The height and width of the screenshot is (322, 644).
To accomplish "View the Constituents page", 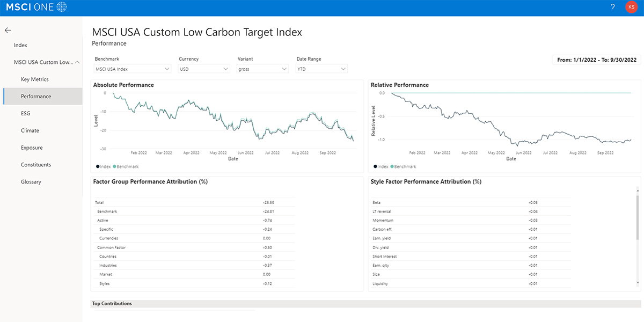I will point(35,165).
